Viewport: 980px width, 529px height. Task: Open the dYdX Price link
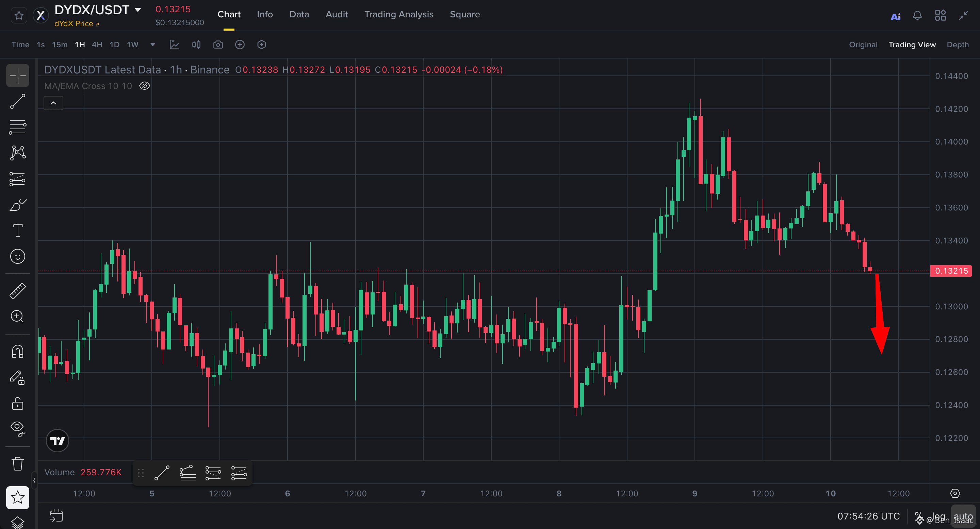pos(77,23)
